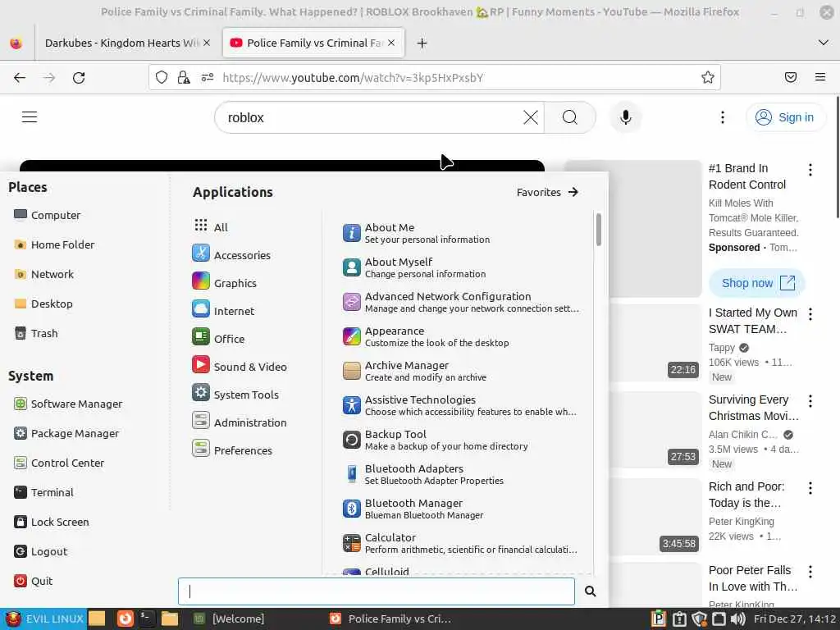The width and height of the screenshot is (840, 630).
Task: Click the applications list scrollbar
Action: (598, 230)
